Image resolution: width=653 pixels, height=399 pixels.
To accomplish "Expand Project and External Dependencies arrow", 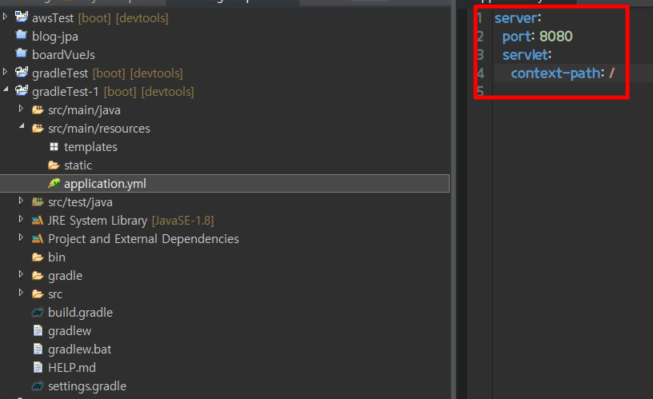I will click(21, 237).
